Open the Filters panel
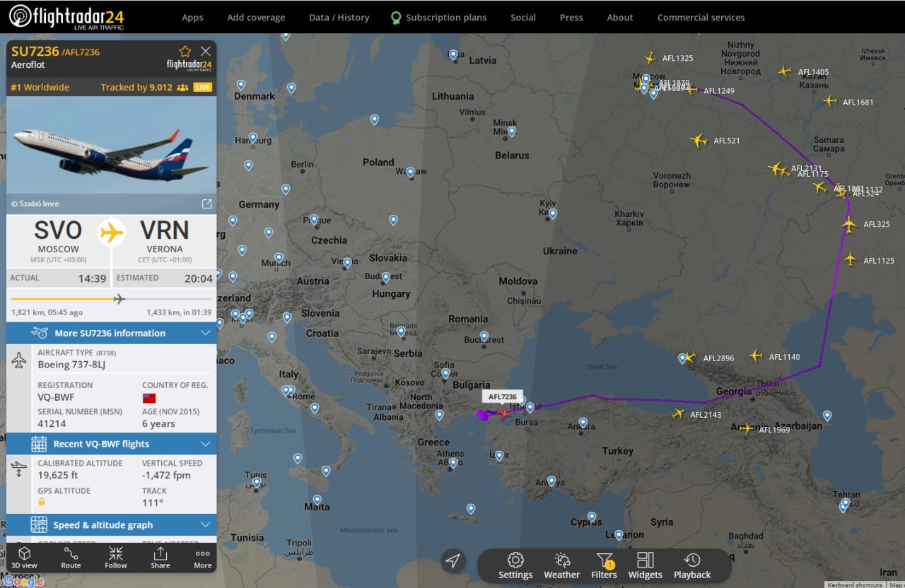The image size is (905, 588). pyautogui.click(x=605, y=565)
